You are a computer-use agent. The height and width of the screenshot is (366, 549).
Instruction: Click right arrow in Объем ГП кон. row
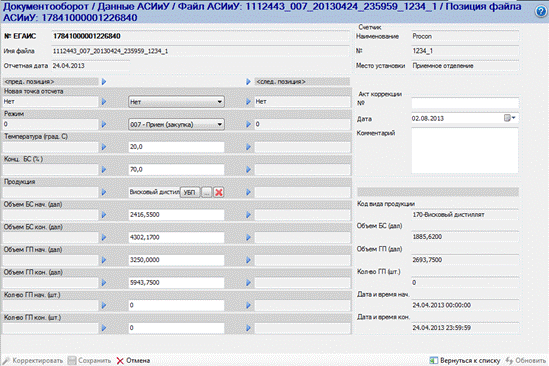coord(248,283)
